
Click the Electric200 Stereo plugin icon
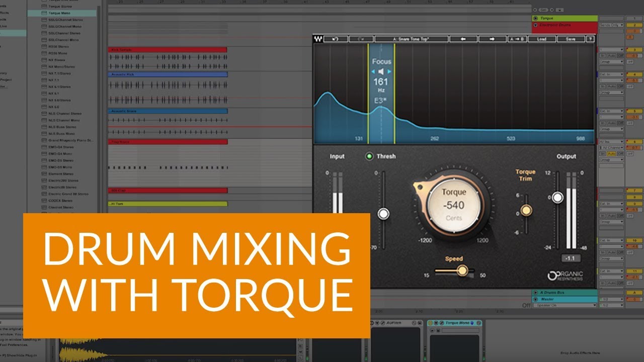[x=44, y=180]
